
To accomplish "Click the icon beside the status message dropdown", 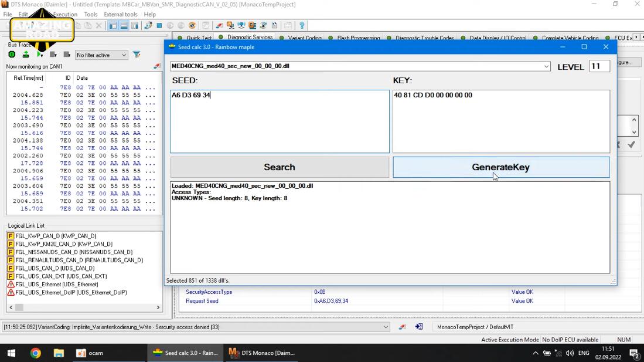I will 402,327.
